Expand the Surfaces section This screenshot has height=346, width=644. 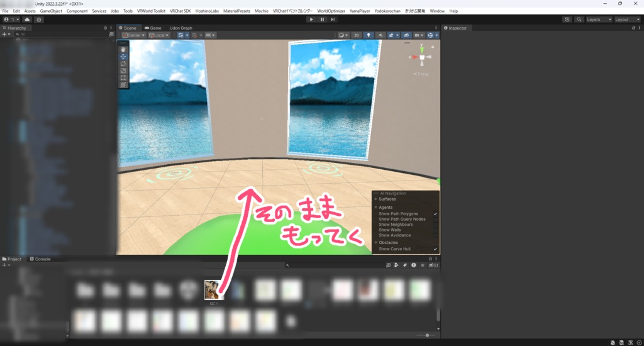[x=376, y=199]
